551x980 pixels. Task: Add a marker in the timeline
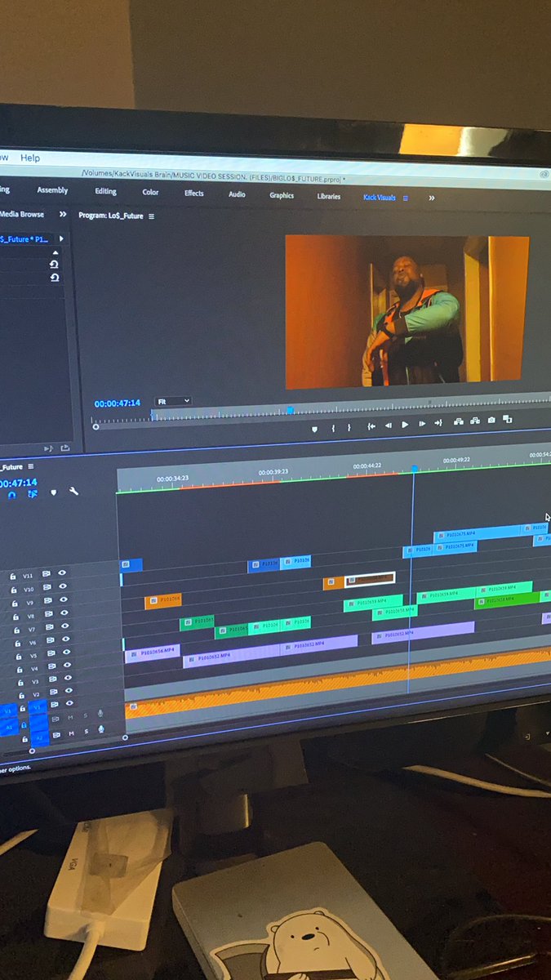[x=53, y=492]
